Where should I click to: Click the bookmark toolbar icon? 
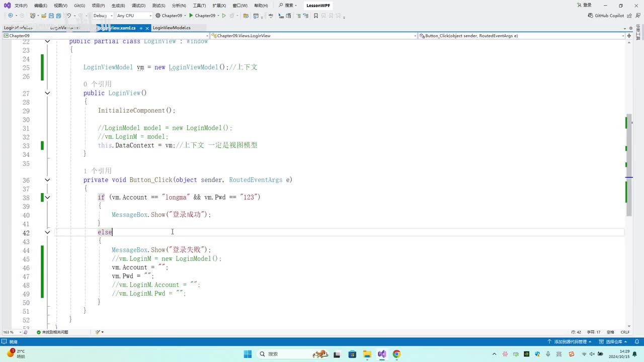click(315, 16)
